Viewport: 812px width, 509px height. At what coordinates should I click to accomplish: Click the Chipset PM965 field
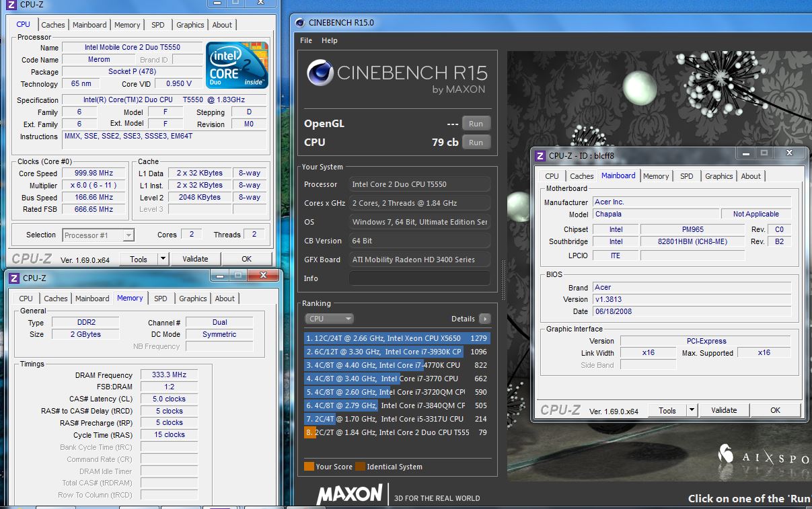pos(692,229)
